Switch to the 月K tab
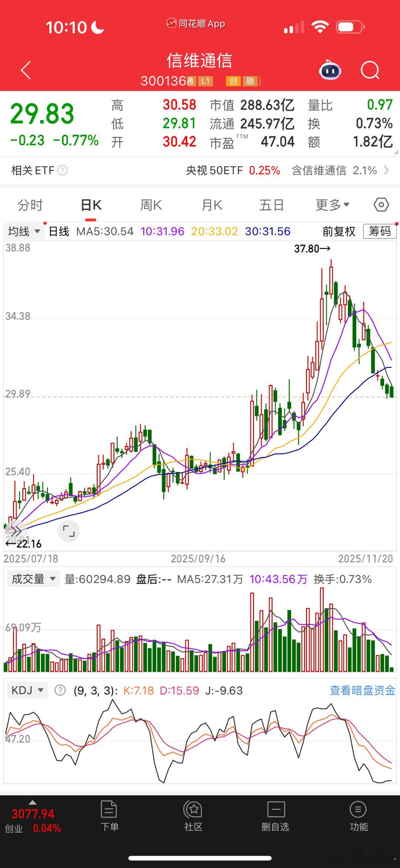Image resolution: width=400 pixels, height=868 pixels. 212,205
